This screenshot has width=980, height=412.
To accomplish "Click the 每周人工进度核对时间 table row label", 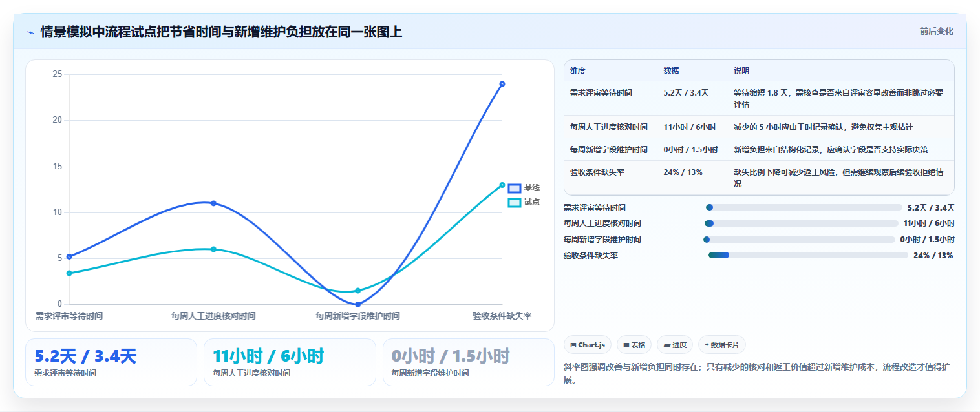I will [608, 127].
